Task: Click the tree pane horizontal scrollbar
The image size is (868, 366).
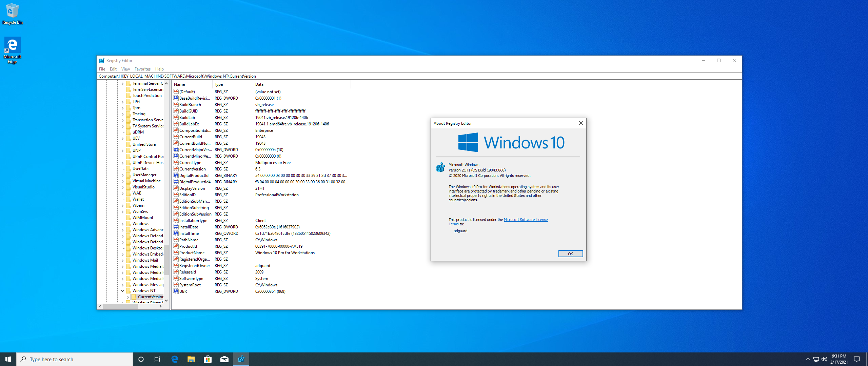Action: [x=120, y=306]
